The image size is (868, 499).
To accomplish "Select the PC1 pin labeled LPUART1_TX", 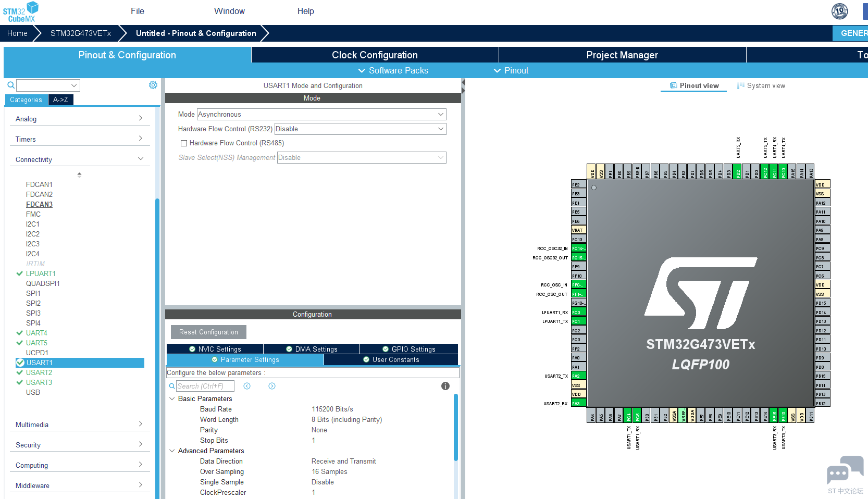I will pos(579,321).
